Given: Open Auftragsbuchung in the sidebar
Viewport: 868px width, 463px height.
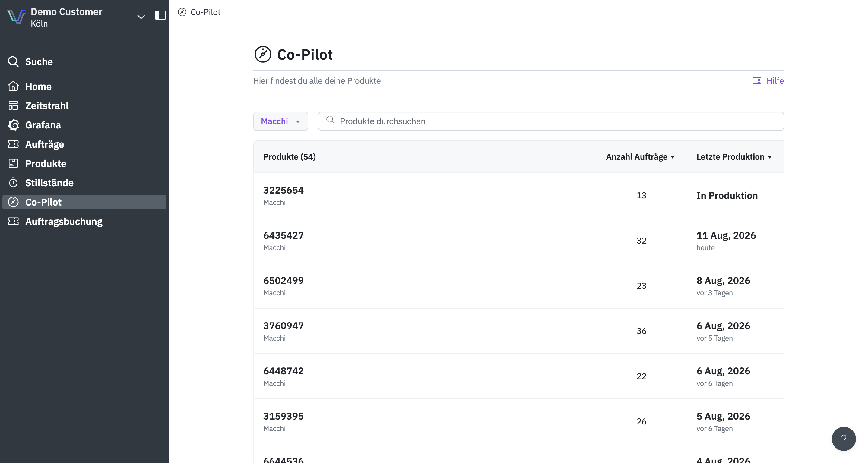Looking at the screenshot, I should (84, 221).
